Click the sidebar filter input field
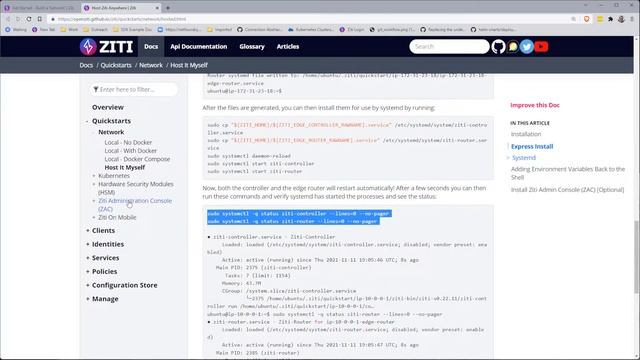This screenshot has width=640, height=360. (134, 89)
